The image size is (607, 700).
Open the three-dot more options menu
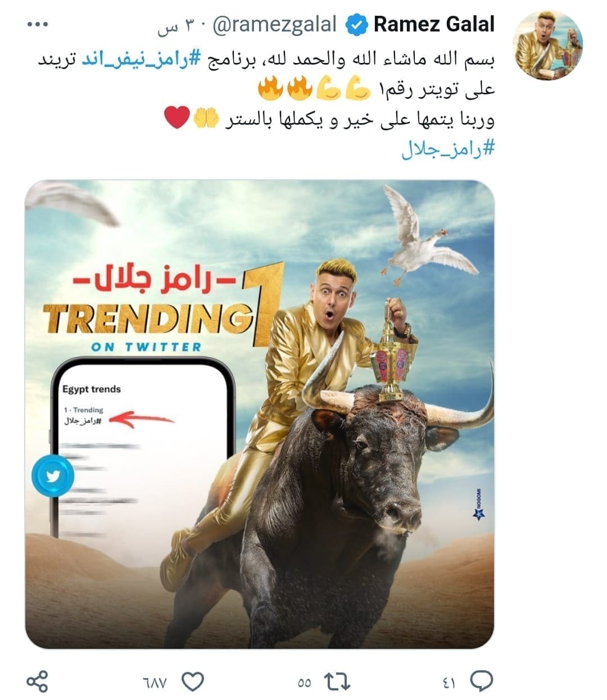[38, 24]
